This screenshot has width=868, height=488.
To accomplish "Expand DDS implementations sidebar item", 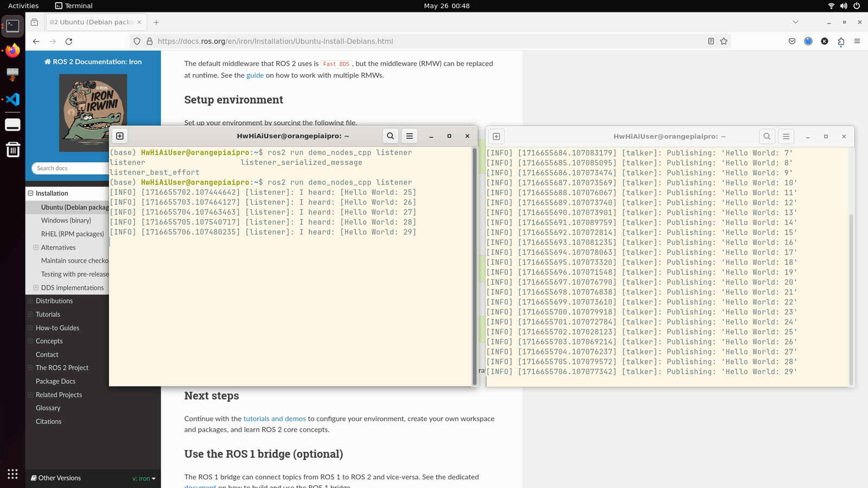I will pyautogui.click(x=36, y=287).
